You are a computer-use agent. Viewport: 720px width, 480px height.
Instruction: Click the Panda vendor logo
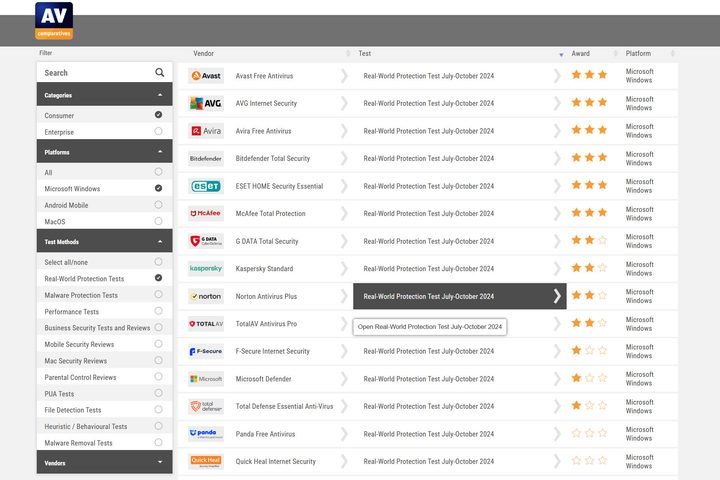point(206,434)
